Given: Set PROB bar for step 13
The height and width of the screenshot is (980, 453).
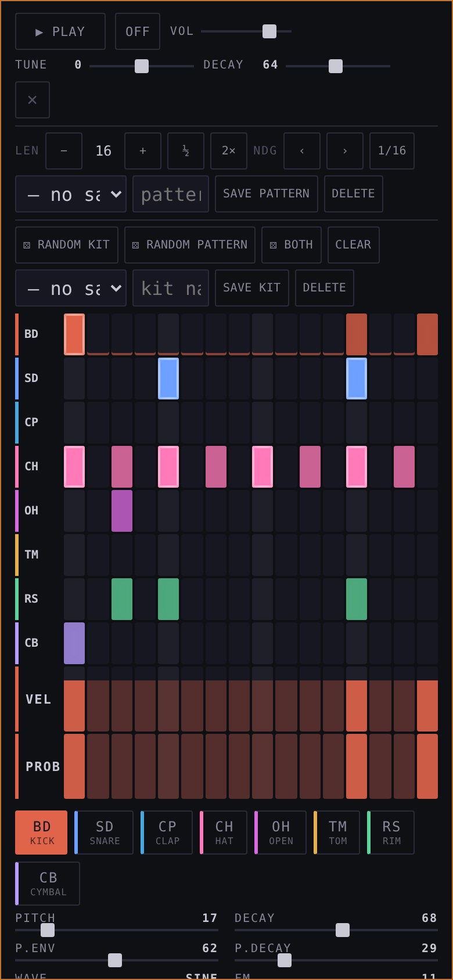Looking at the screenshot, I should point(357,766).
